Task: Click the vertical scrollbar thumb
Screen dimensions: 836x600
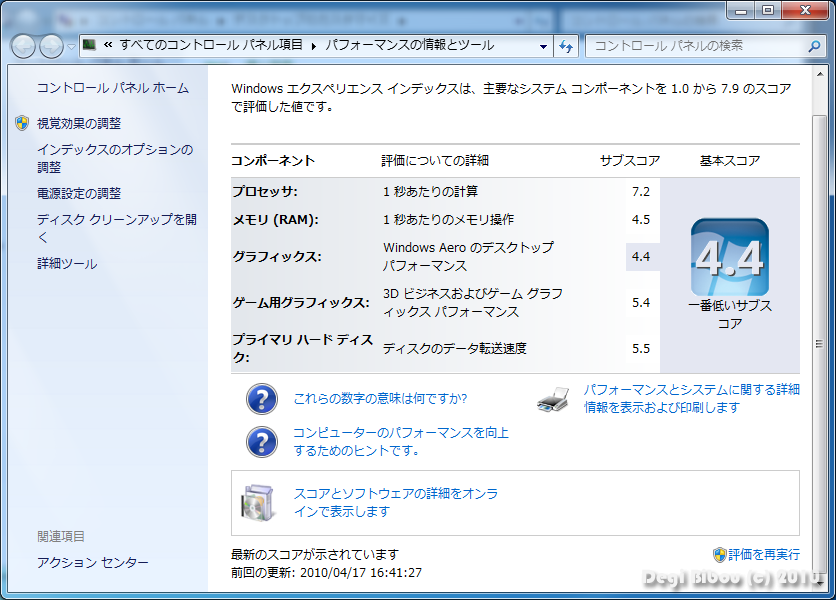Action: click(819, 345)
